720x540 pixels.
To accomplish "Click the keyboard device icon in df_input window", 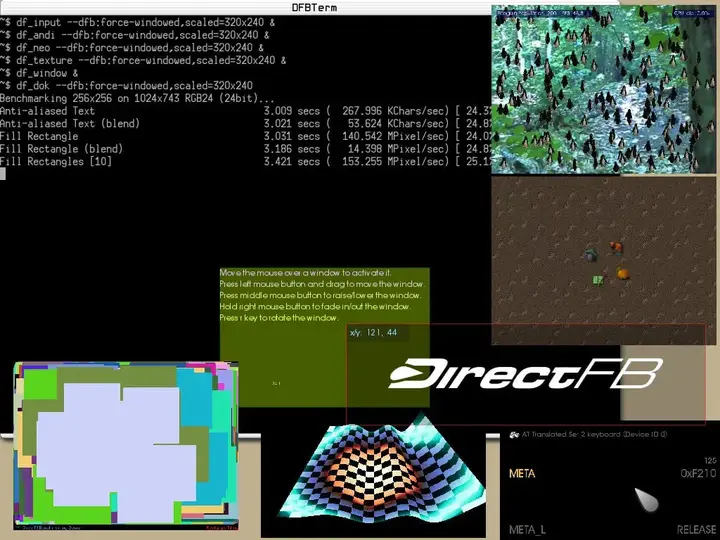I will click(x=514, y=434).
